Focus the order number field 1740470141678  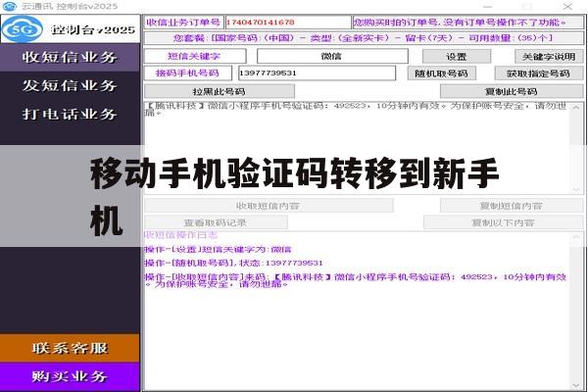[288, 23]
